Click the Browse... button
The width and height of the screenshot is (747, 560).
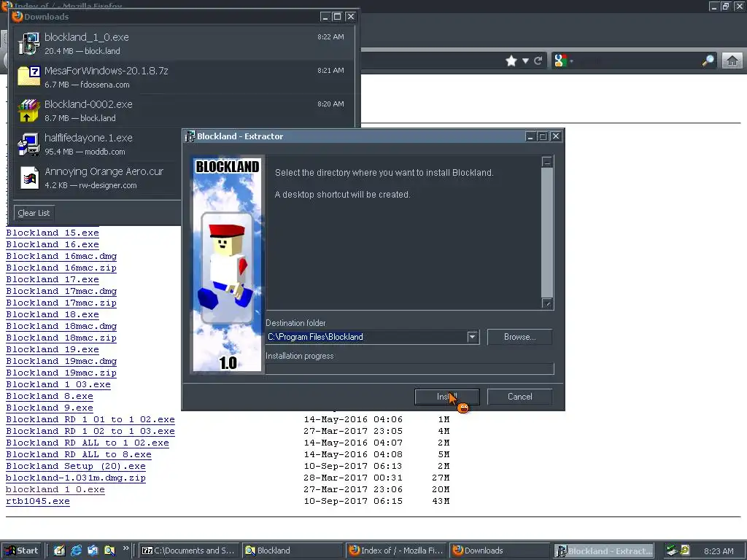click(519, 337)
